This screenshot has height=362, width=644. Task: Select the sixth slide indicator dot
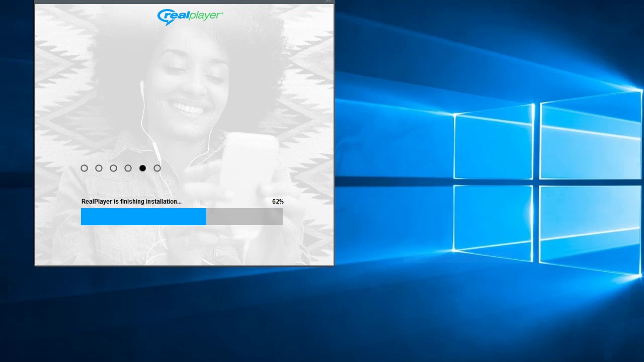[x=157, y=168]
